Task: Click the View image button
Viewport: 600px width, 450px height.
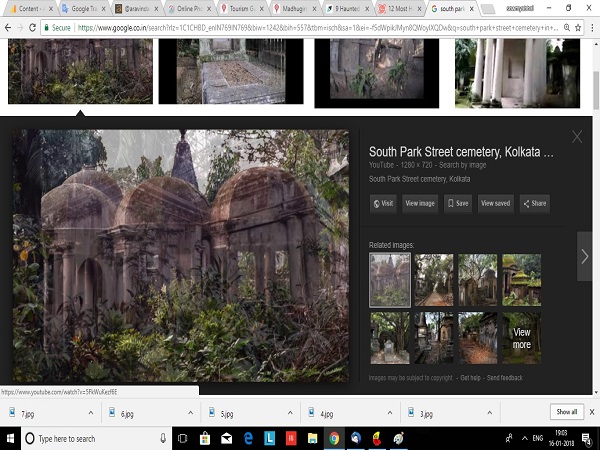Action: click(420, 203)
